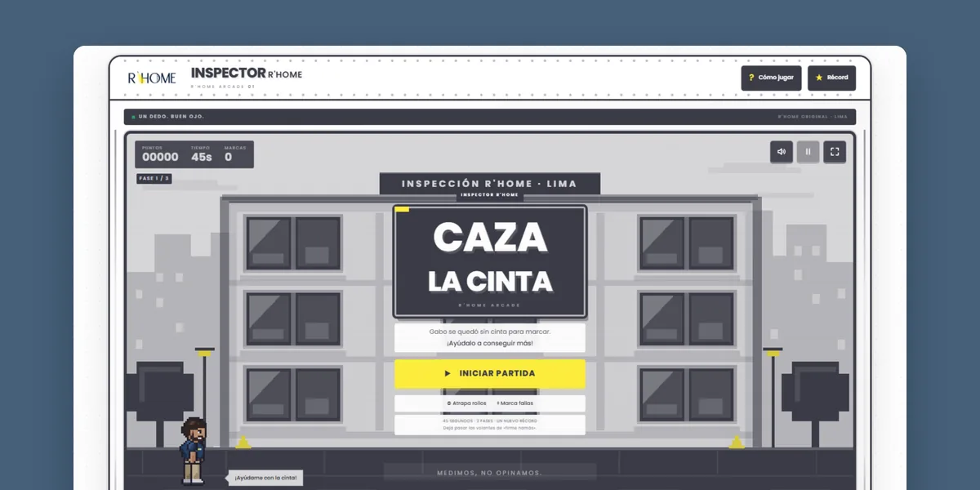Click the INSPECTOR R'HOME title

(x=246, y=73)
